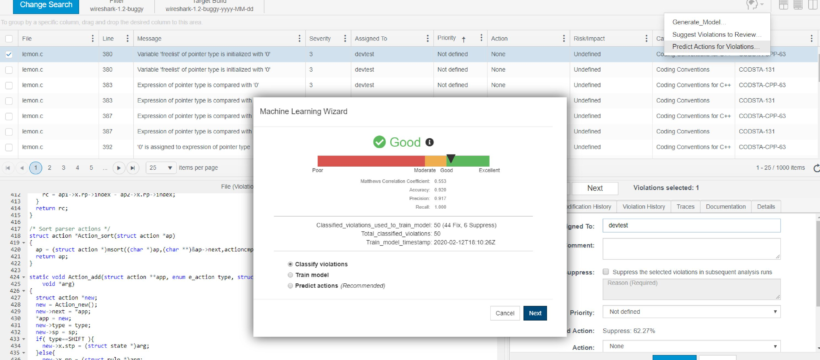Image resolution: width=820 pixels, height=360 pixels.
Task: Choose Suggest Violations to Review entry
Action: [x=716, y=35]
